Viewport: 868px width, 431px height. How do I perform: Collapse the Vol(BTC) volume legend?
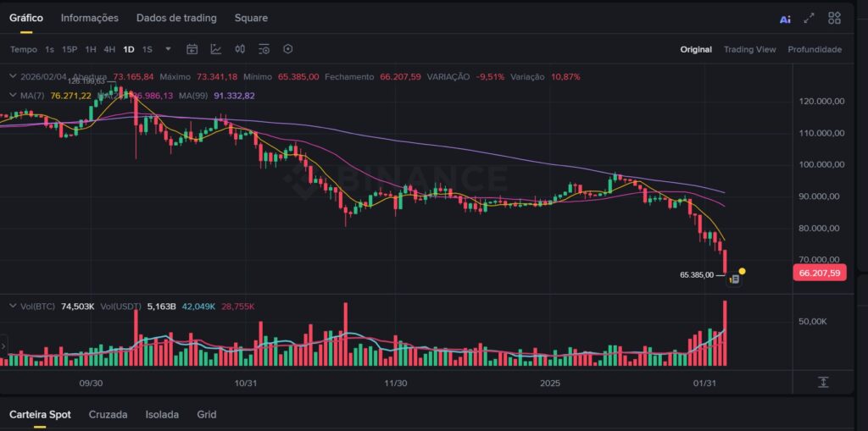pos(12,306)
